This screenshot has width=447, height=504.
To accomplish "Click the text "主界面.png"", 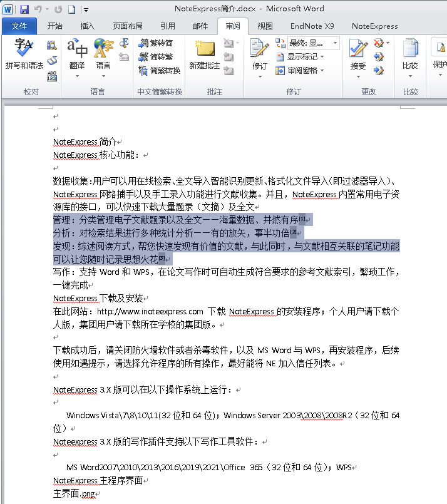I will [x=74, y=493].
